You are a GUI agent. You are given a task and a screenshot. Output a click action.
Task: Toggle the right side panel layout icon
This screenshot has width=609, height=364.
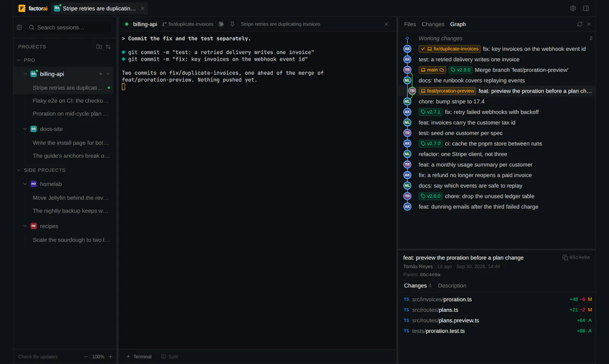(x=586, y=8)
